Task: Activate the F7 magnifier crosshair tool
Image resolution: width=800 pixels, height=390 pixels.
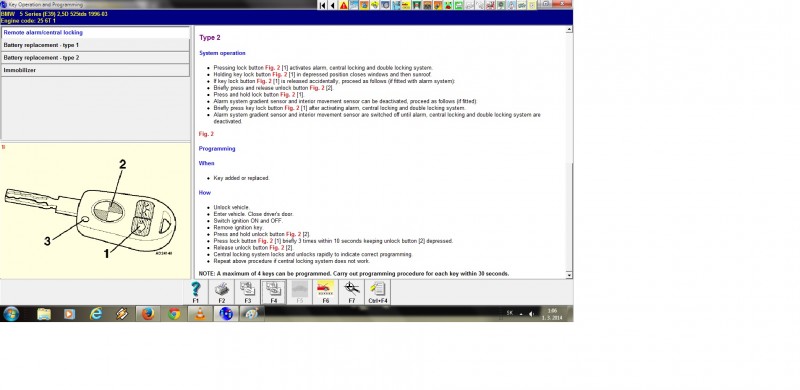Action: tap(352, 292)
